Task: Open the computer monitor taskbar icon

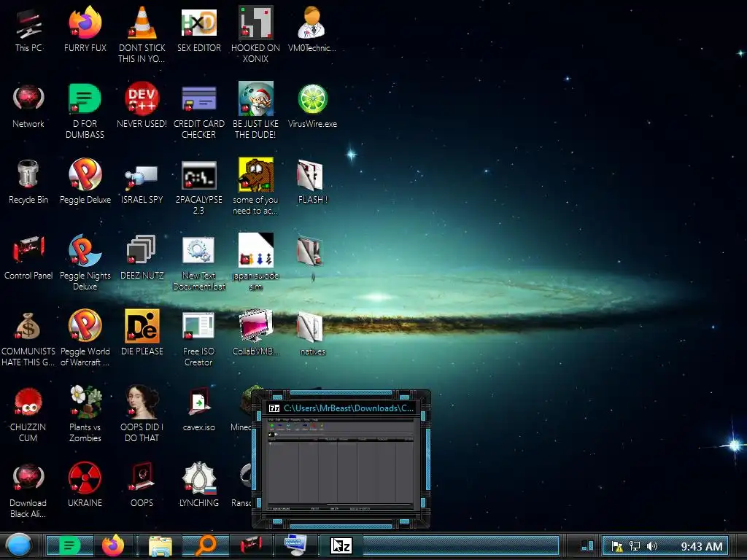Action: 295,545
